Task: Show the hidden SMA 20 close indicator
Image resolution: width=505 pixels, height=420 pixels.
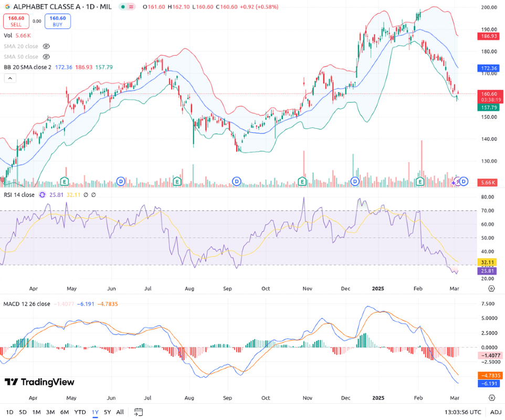Action: click(46, 46)
